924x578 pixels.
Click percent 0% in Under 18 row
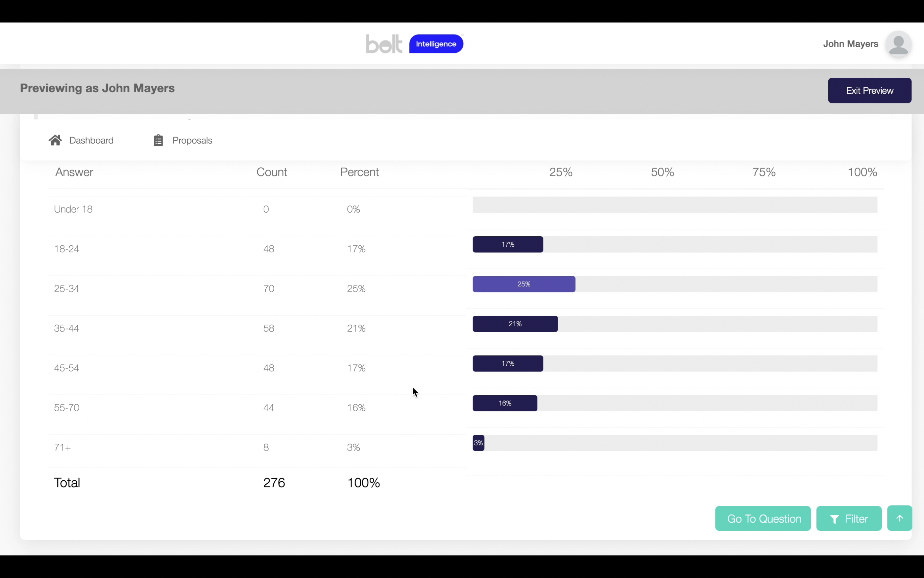tap(354, 209)
